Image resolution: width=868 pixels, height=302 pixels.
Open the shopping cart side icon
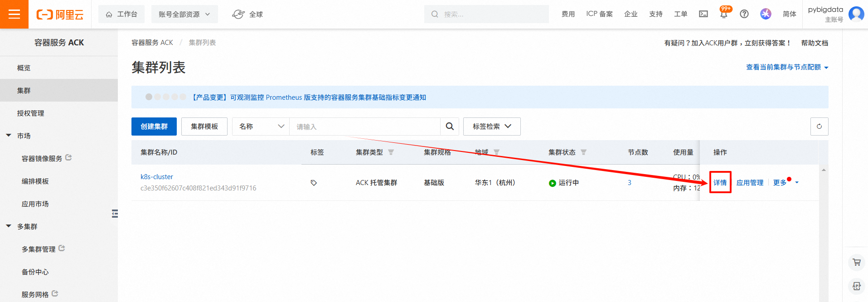point(856,262)
